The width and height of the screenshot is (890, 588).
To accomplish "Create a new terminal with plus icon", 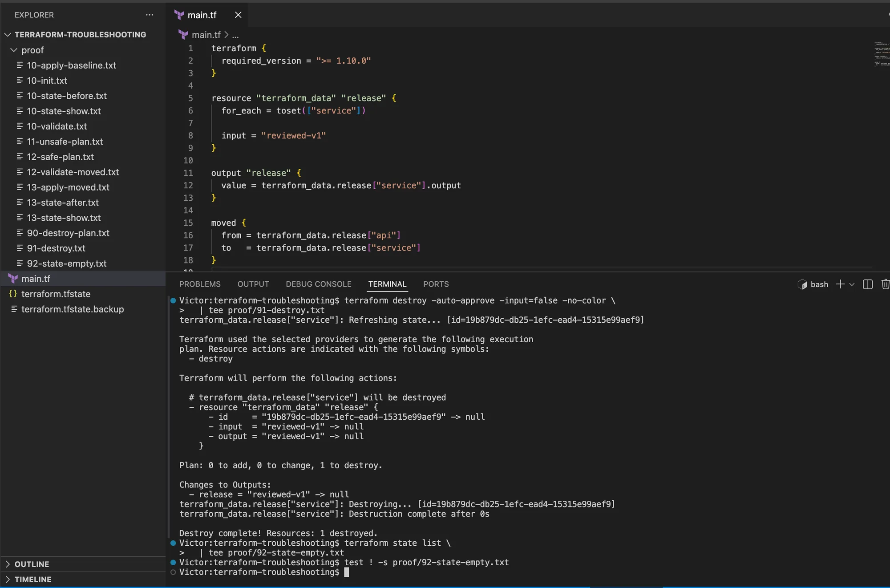I will 840,284.
